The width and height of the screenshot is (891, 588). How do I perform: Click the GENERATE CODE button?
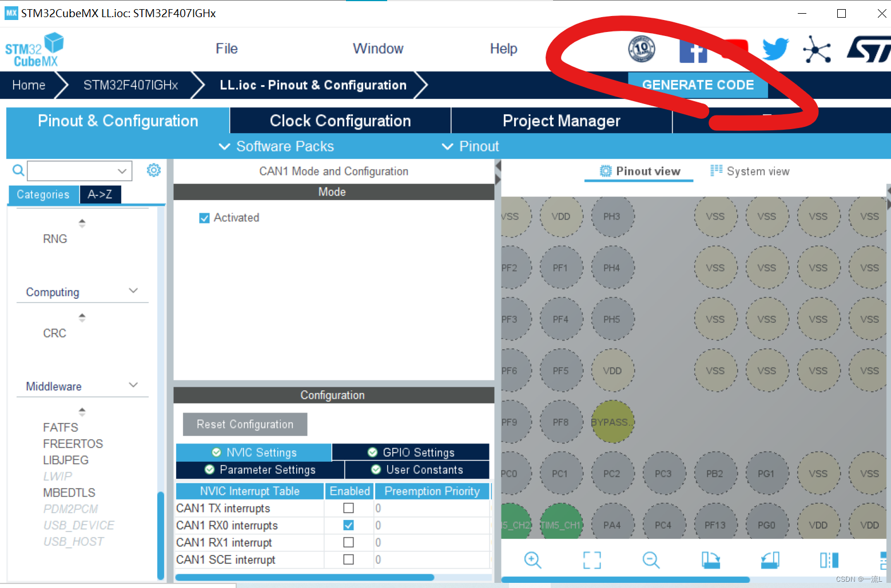(698, 85)
